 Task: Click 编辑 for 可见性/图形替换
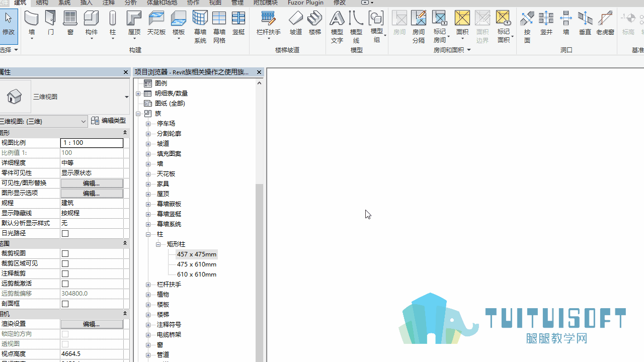click(x=92, y=183)
